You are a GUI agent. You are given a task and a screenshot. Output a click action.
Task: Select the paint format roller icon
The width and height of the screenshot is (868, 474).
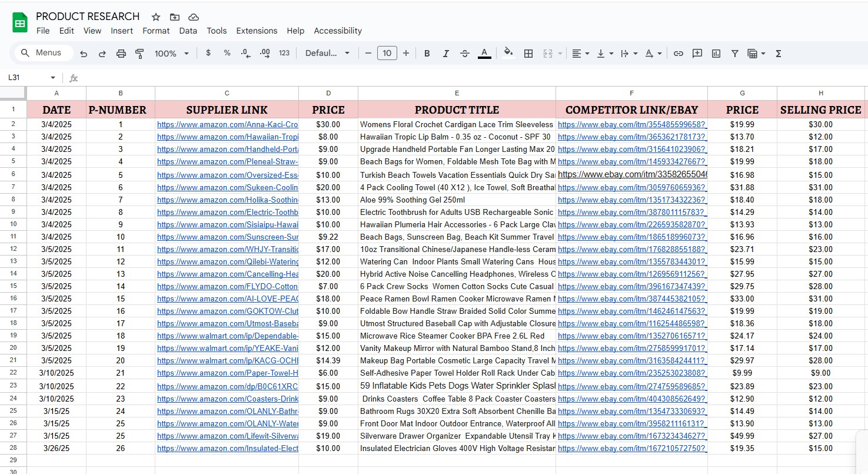[x=139, y=54]
